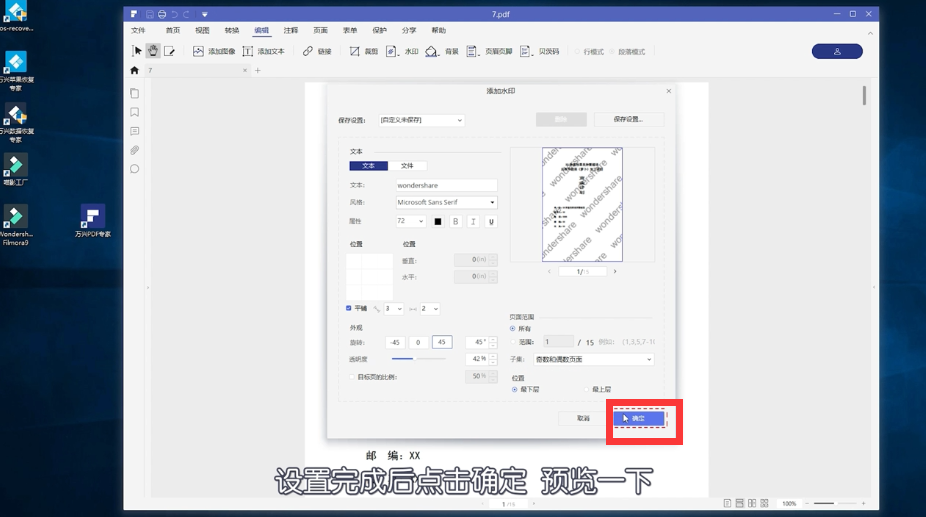
Task: Select 最上层 (top layer) radio
Action: tap(586, 389)
